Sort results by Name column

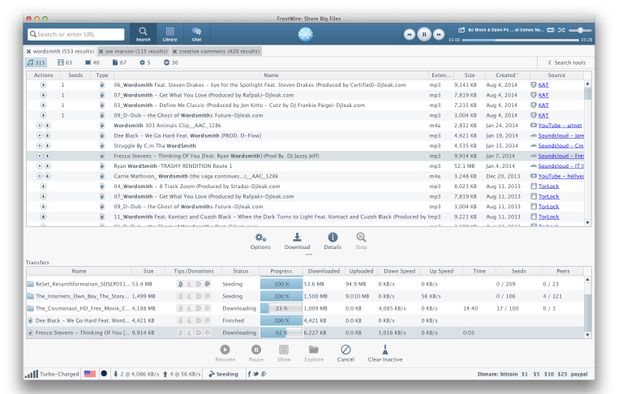271,75
